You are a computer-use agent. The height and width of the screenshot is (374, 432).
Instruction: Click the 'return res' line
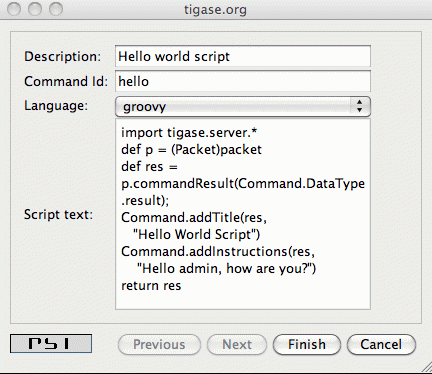point(151,286)
